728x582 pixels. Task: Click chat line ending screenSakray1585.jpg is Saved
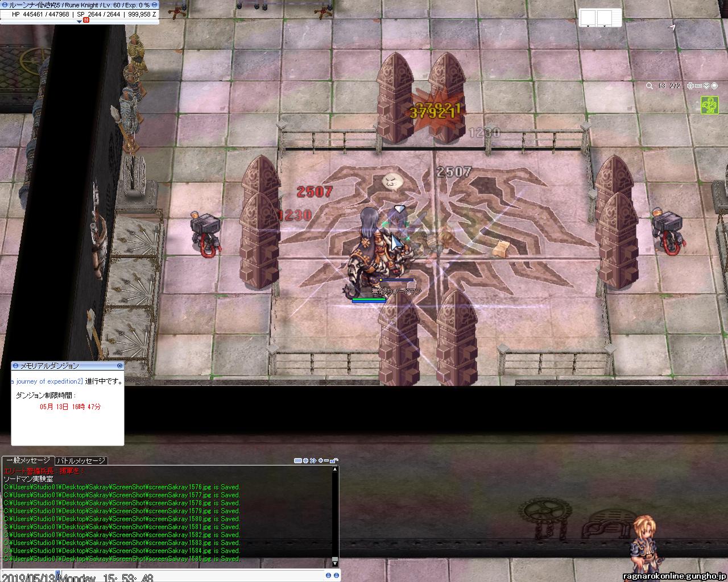click(x=122, y=559)
